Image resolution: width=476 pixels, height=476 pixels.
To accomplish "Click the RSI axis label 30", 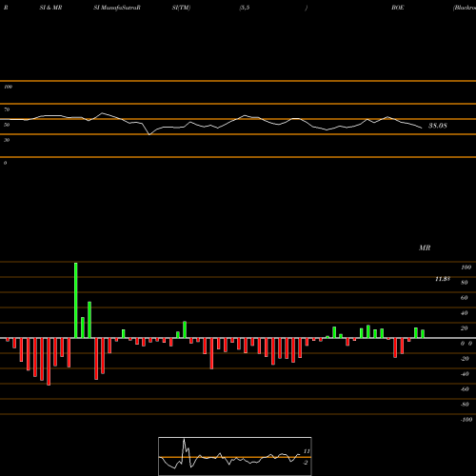I will click(7, 140).
